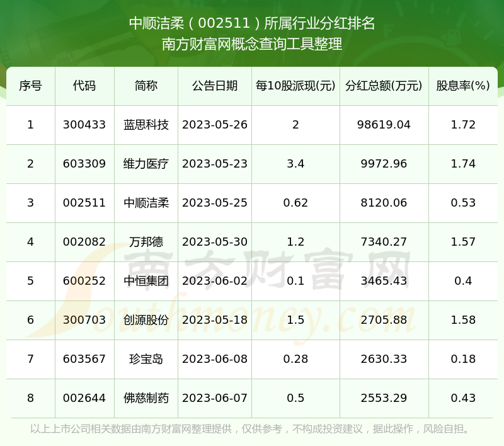Open the 蓝思科技 stock name
504x446 pixels.
(146, 125)
